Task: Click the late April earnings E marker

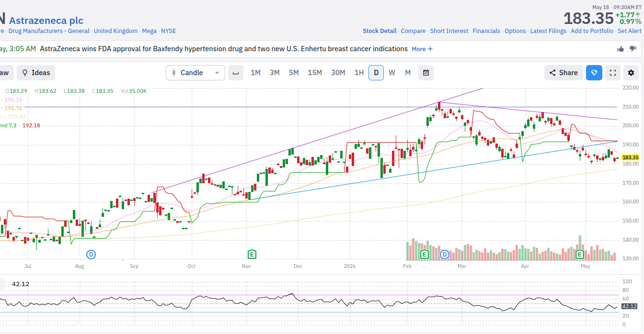Action: (579, 254)
